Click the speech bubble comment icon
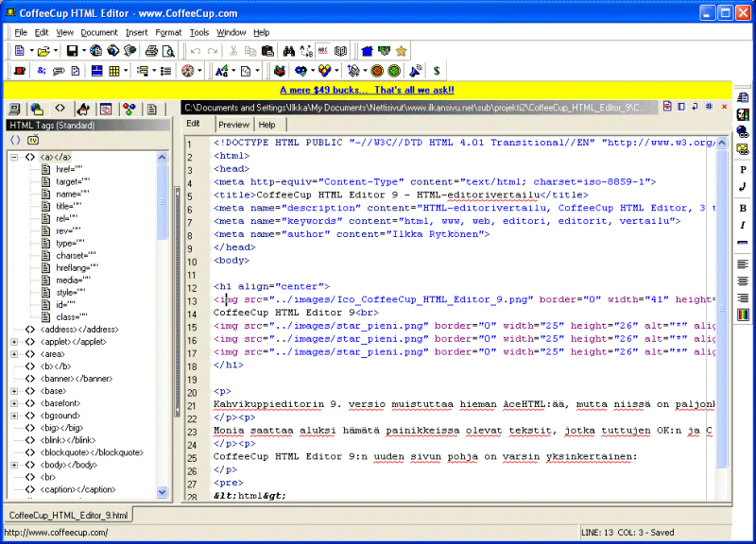756x544 pixels. tap(59, 71)
